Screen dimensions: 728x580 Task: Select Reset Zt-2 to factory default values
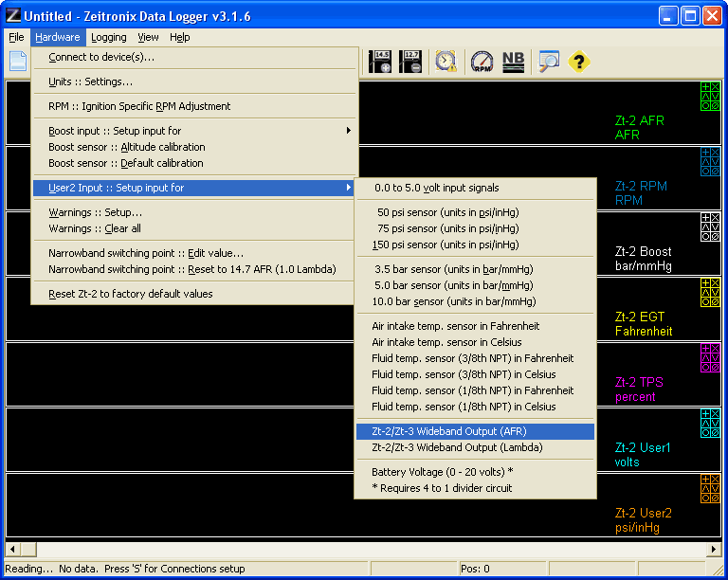pos(130,294)
